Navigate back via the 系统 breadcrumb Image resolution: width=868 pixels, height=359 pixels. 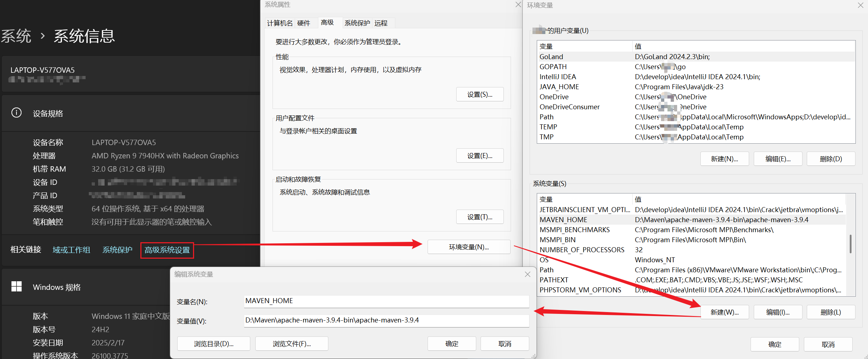16,36
